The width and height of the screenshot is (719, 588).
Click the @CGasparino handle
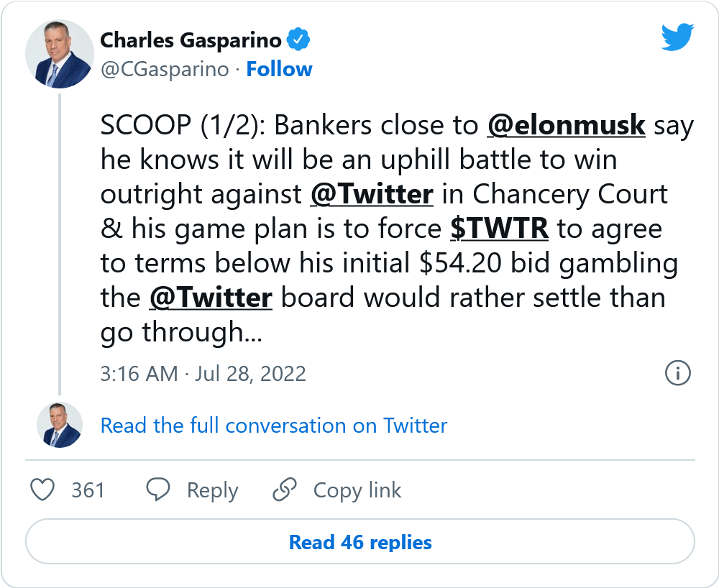(165, 70)
